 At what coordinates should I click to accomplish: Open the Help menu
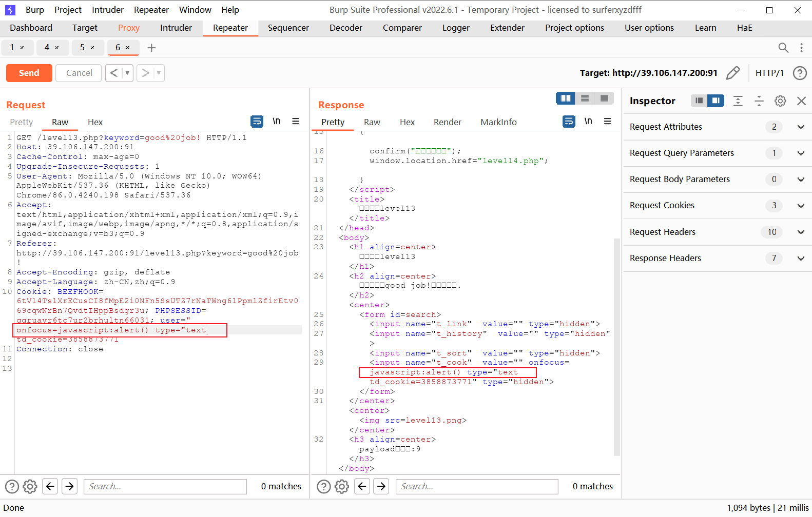[x=230, y=10]
